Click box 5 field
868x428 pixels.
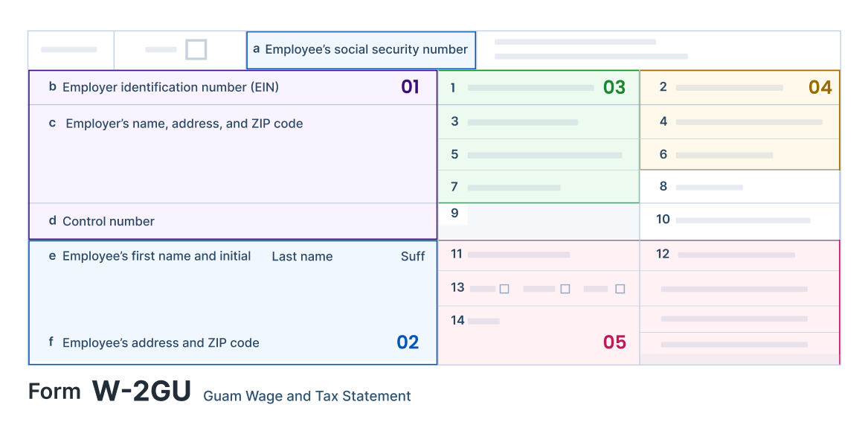(x=539, y=155)
